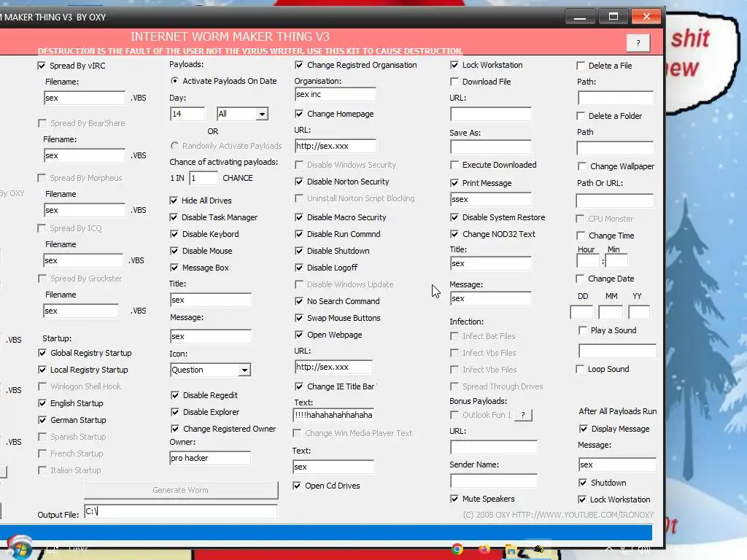Click the INTERNET WORM MAKER THING V3 heading
Image resolution: width=747 pixels, height=560 pixels.
tap(230, 36)
